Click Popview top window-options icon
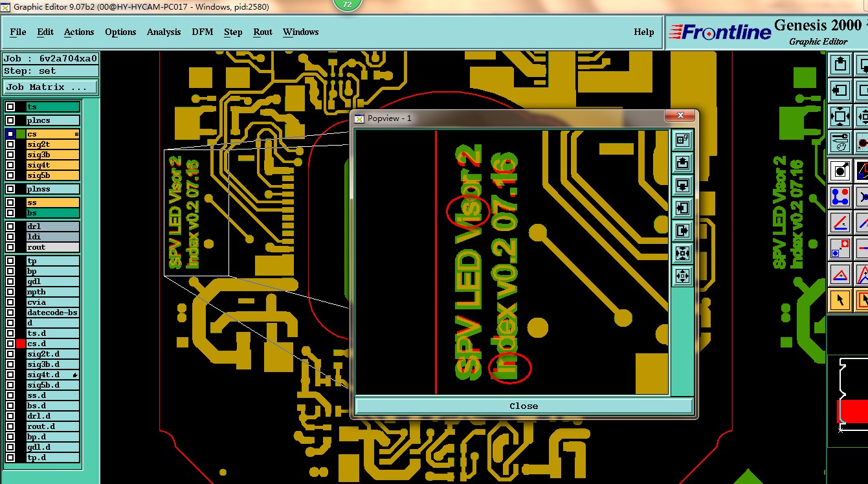 tap(682, 140)
